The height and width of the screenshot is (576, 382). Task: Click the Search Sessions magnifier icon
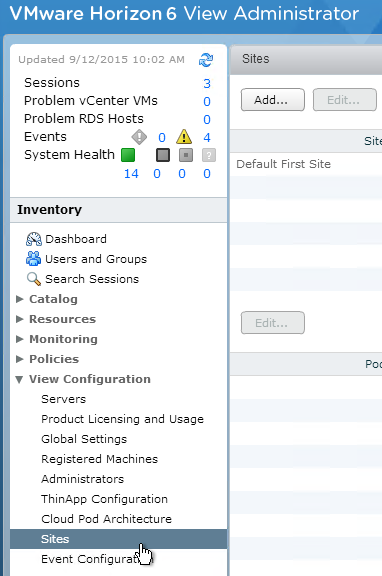click(x=34, y=279)
